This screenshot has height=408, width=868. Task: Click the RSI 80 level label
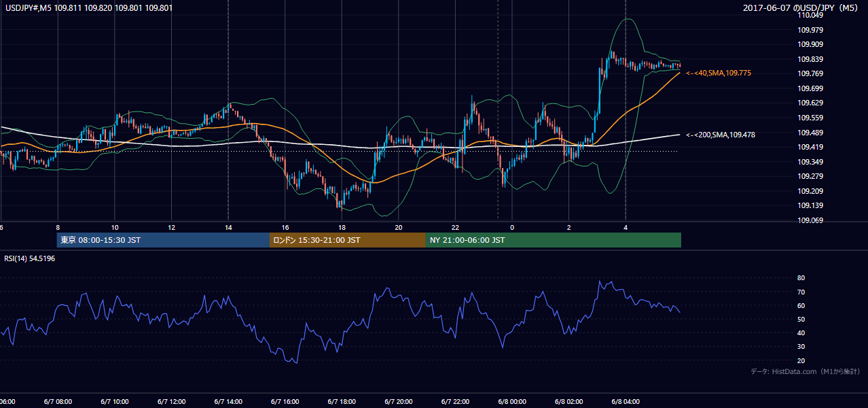tap(801, 278)
